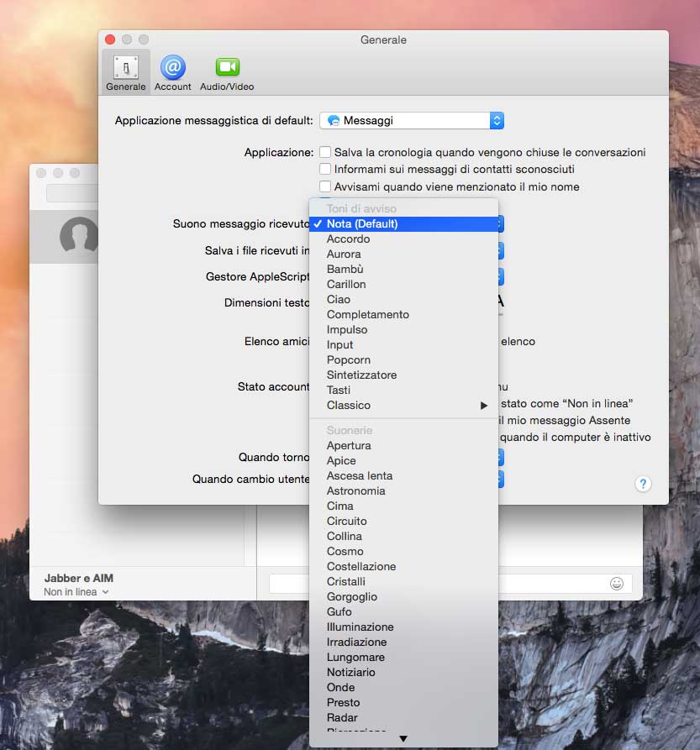Open the Non in linea status dropdown

(76, 592)
